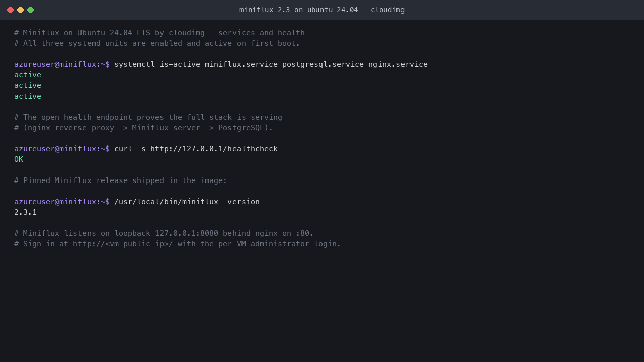Click the systemctl is-active command text
Viewport: 644px width, 362px height.
click(271, 64)
